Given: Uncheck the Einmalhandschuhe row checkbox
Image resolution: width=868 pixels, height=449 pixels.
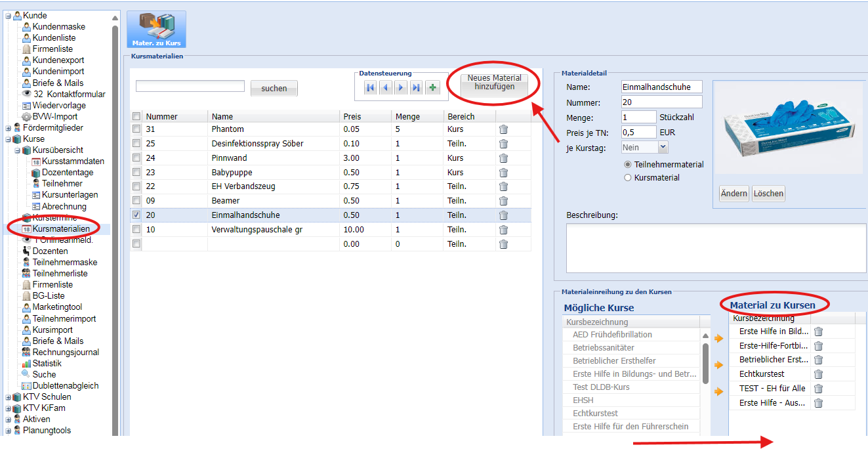Looking at the screenshot, I should (136, 215).
